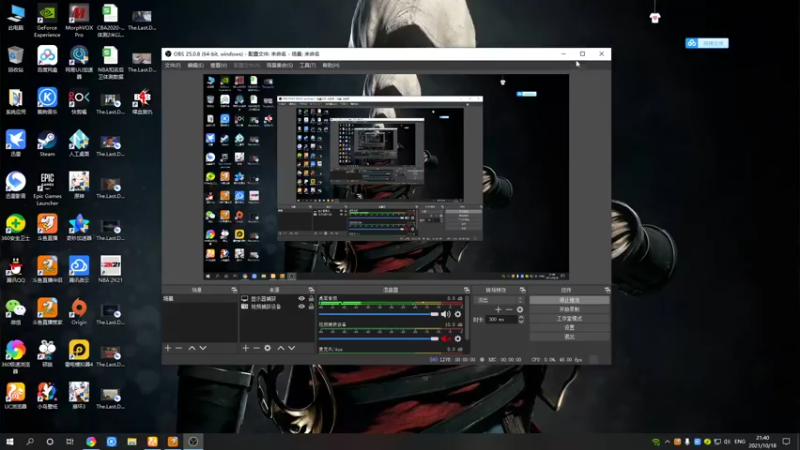Open settings gear of second mixer channel
800x450 pixels.
pyautogui.click(x=458, y=339)
